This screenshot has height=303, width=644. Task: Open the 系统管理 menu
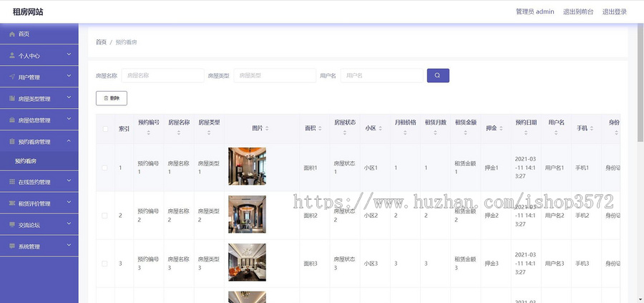click(x=39, y=246)
